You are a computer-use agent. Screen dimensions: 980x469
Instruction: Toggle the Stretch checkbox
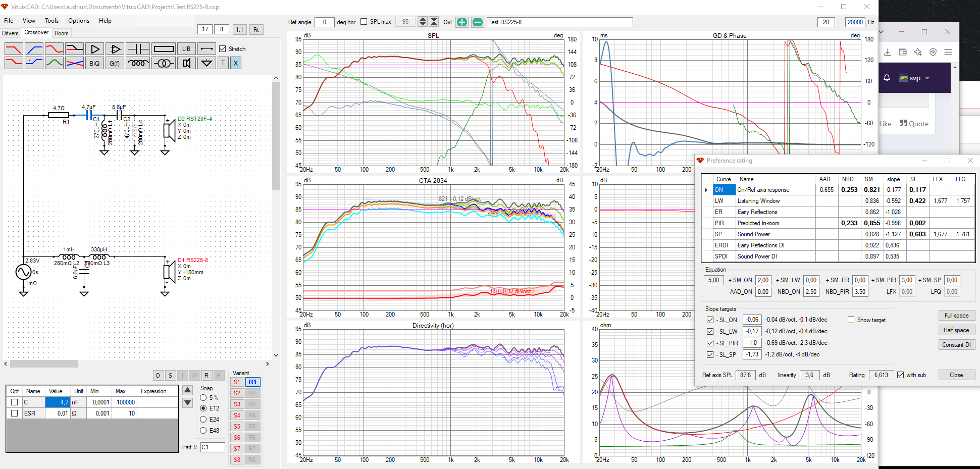pyautogui.click(x=223, y=49)
